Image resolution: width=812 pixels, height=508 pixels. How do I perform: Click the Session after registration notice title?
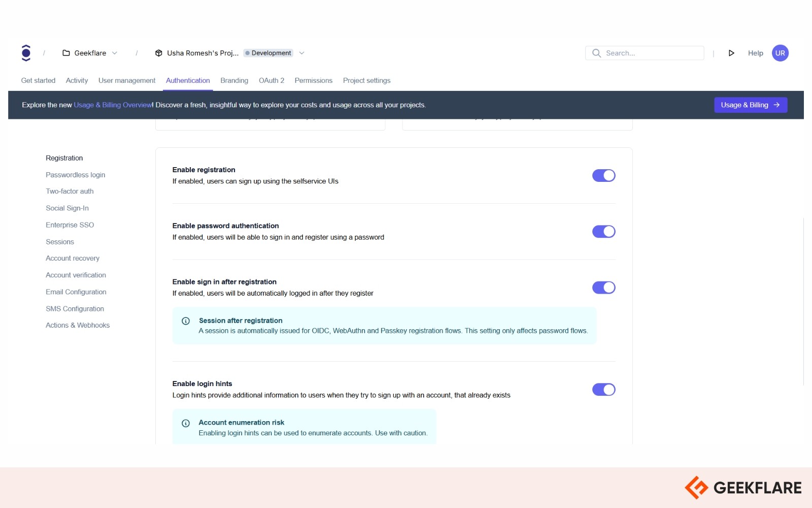click(x=241, y=321)
